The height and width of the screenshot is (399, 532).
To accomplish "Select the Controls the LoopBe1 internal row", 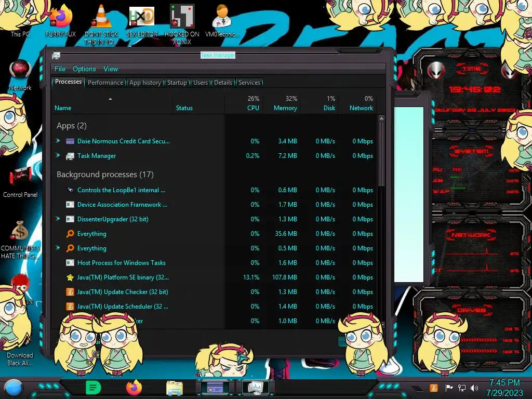I will click(x=214, y=190).
